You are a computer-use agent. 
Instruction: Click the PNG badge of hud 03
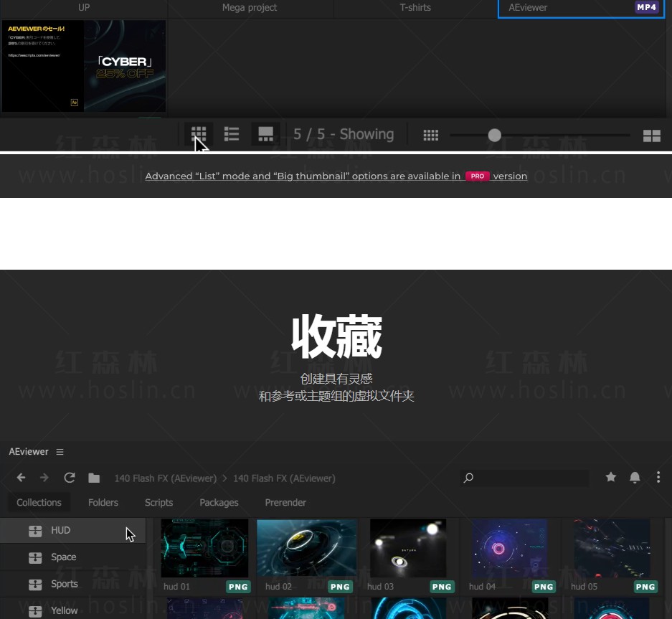442,587
